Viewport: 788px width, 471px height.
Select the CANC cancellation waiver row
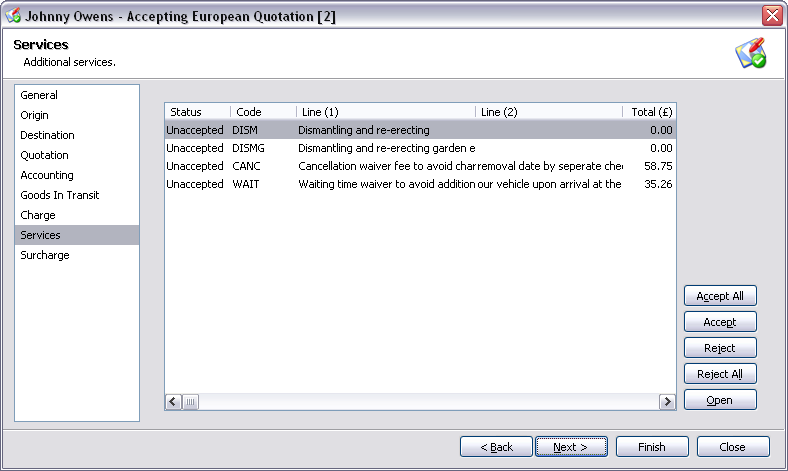pyautogui.click(x=420, y=166)
